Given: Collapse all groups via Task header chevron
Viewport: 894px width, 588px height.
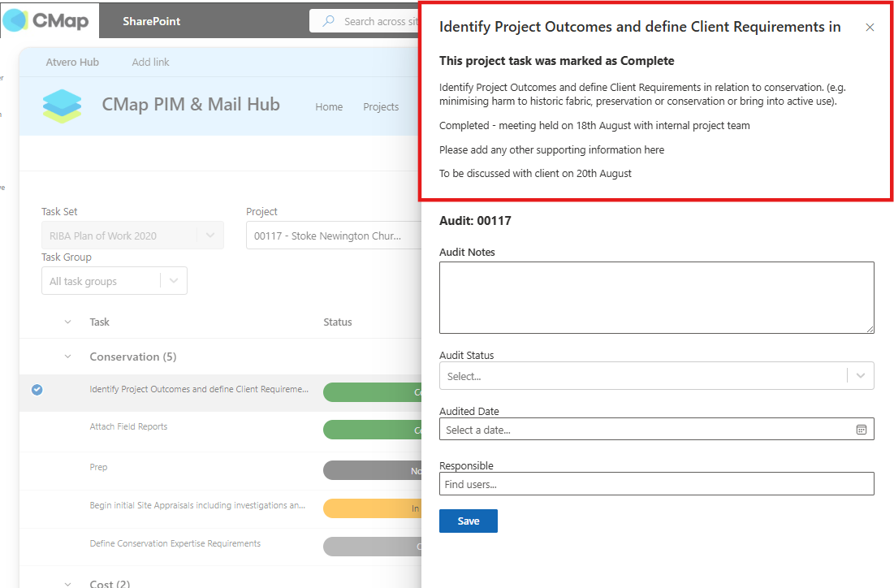Looking at the screenshot, I should click(x=68, y=322).
